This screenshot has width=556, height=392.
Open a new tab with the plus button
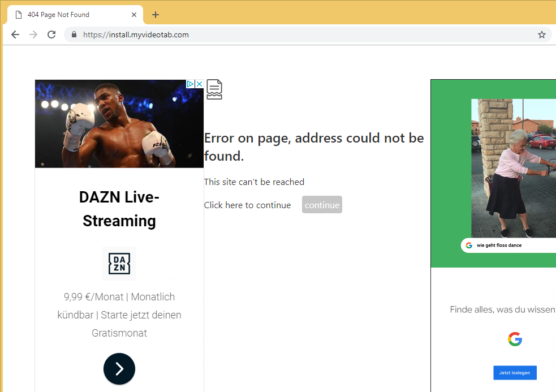point(156,15)
